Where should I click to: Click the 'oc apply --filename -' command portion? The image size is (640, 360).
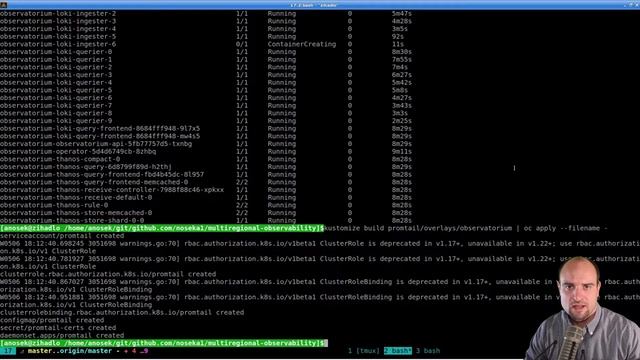point(566,228)
